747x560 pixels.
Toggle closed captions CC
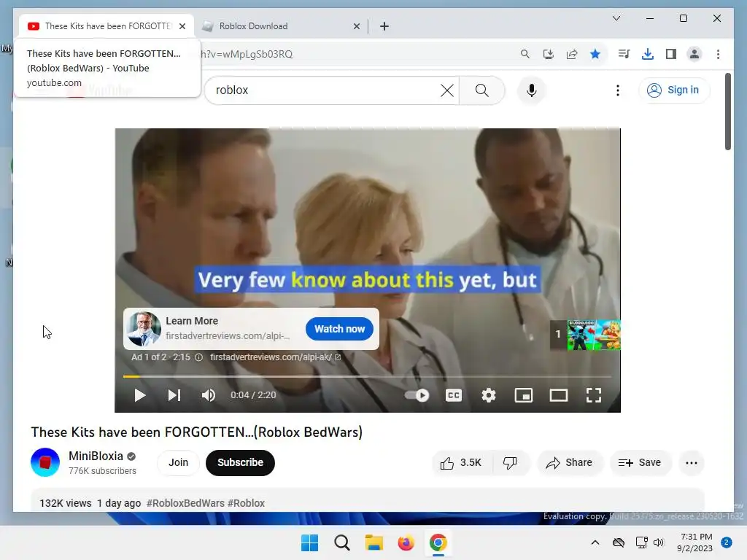click(454, 395)
